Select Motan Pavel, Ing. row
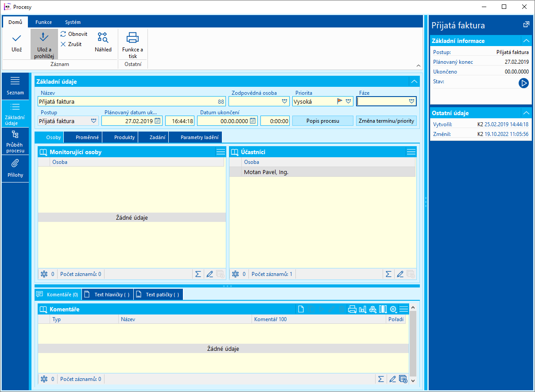 click(322, 172)
